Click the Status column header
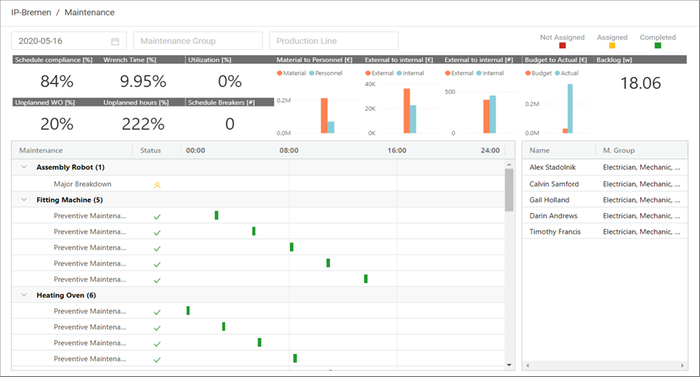This screenshot has width=700, height=377. [x=150, y=151]
